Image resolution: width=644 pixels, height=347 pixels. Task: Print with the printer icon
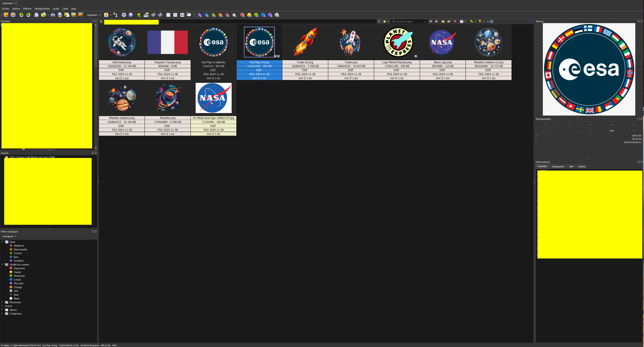(60, 15)
